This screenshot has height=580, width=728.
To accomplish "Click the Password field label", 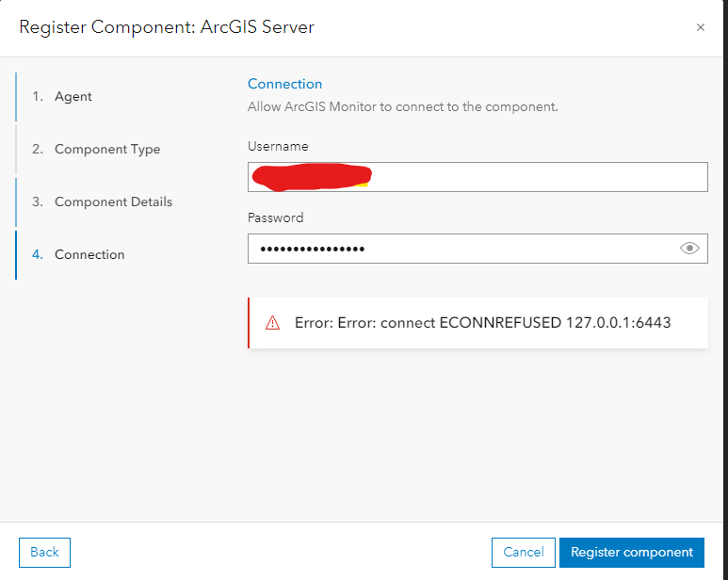I will pyautogui.click(x=275, y=217).
